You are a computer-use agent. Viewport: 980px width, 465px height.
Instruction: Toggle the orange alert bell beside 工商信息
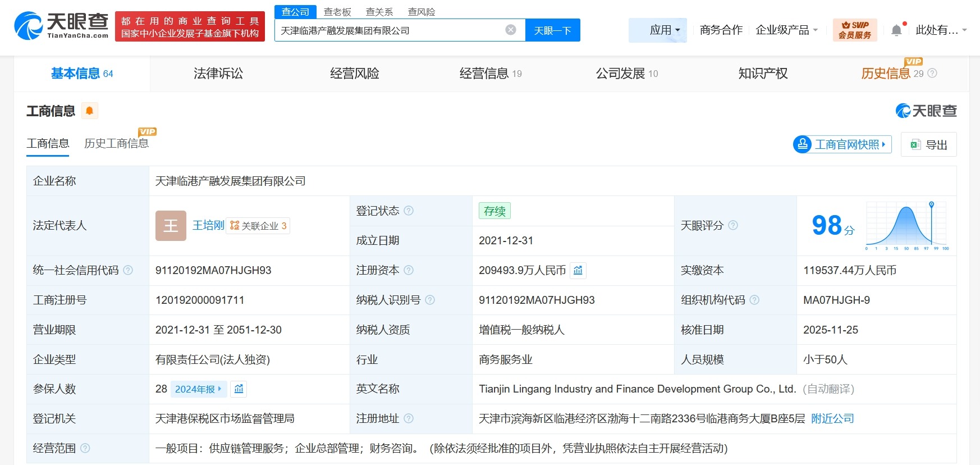[x=89, y=111]
